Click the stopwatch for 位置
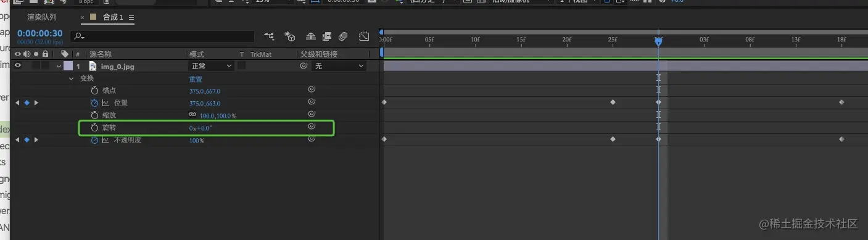This screenshot has width=868, height=240. (x=94, y=103)
